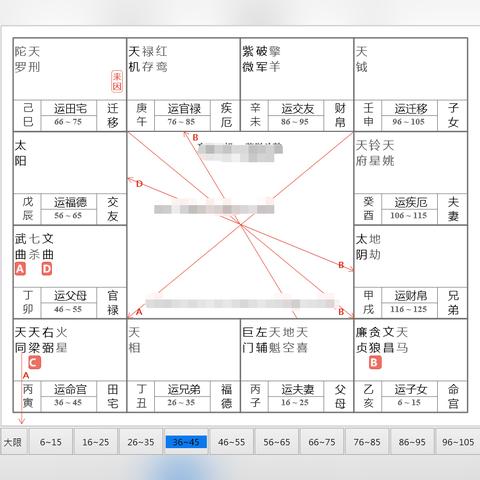
Task: Click the 紫微 star in 辛未 palace
Action: (248, 59)
